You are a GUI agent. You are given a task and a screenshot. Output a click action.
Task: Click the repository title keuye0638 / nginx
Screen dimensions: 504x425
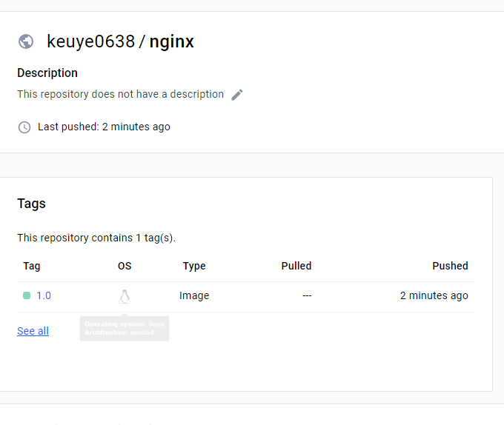121,41
